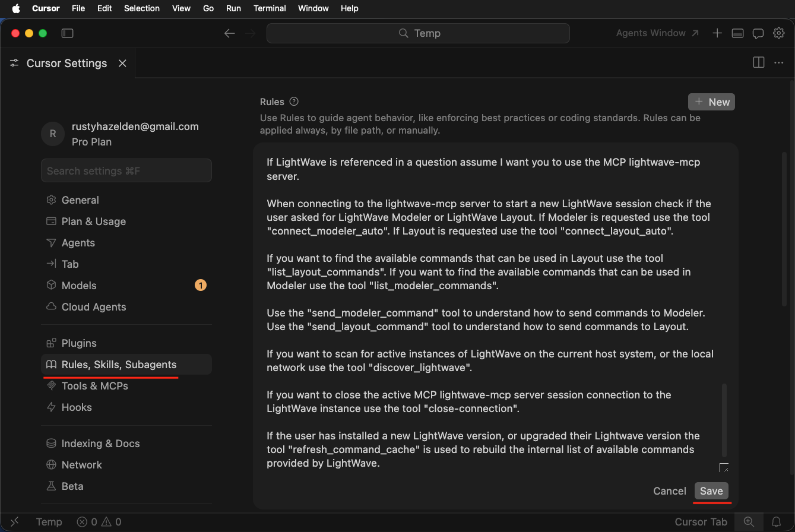Click the remote connection status bar icon
Screen dimensions: 795x532
(x=14, y=522)
